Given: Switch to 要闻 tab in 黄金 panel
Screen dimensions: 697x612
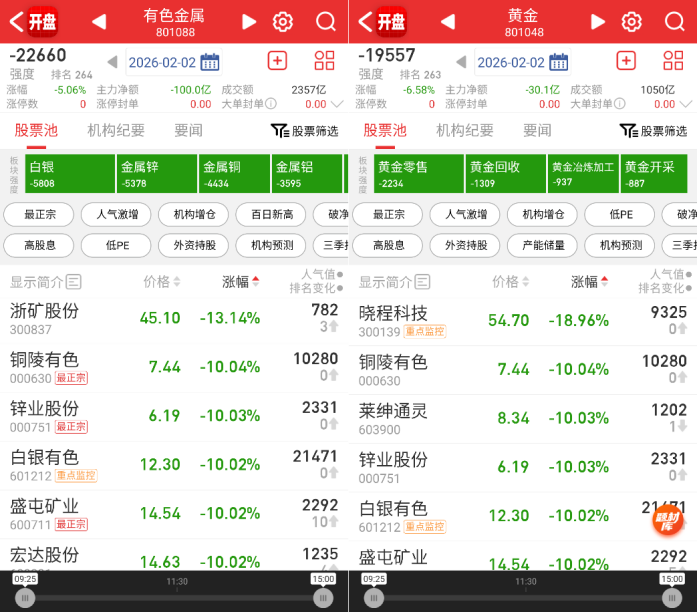Looking at the screenshot, I should pyautogui.click(x=537, y=130).
